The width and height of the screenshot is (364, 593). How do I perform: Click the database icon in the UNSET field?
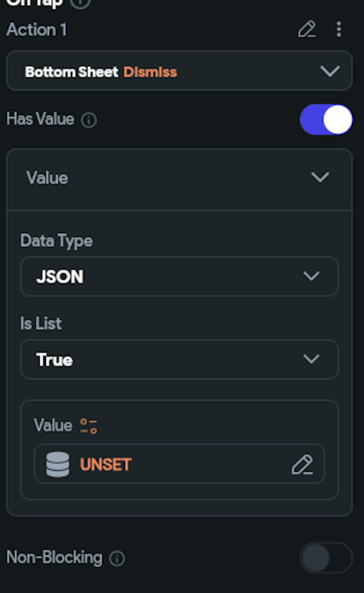(58, 464)
